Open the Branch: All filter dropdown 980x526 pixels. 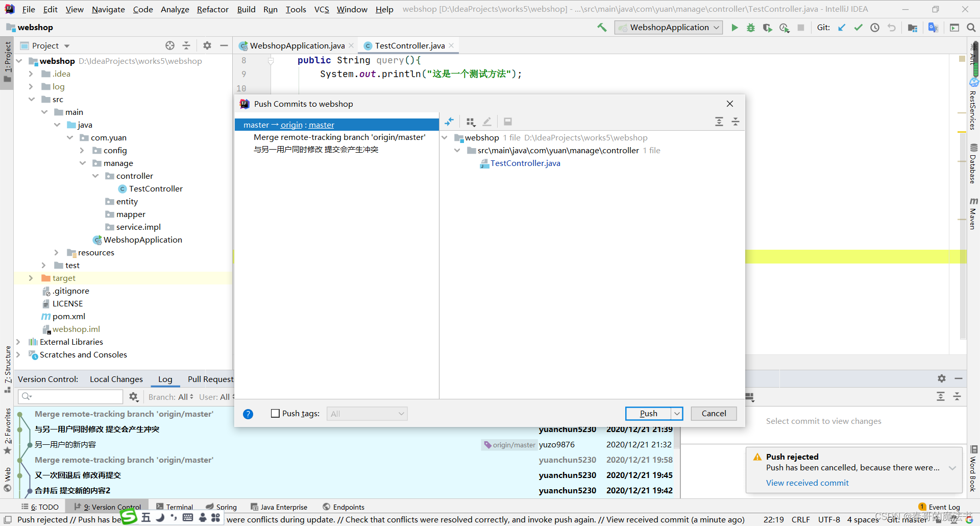tap(171, 397)
